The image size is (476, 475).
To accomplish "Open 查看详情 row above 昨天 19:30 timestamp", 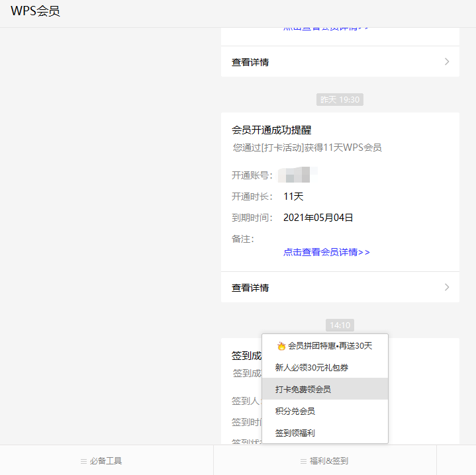I will 340,62.
